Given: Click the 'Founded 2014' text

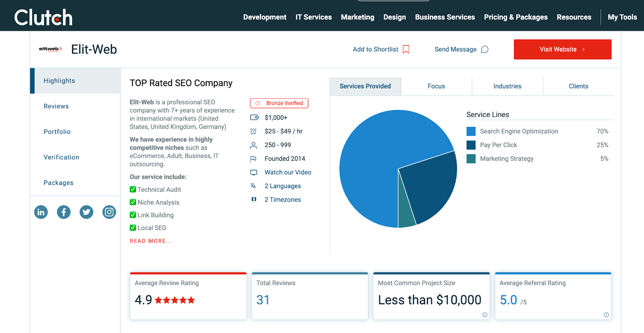Looking at the screenshot, I should click(x=285, y=159).
